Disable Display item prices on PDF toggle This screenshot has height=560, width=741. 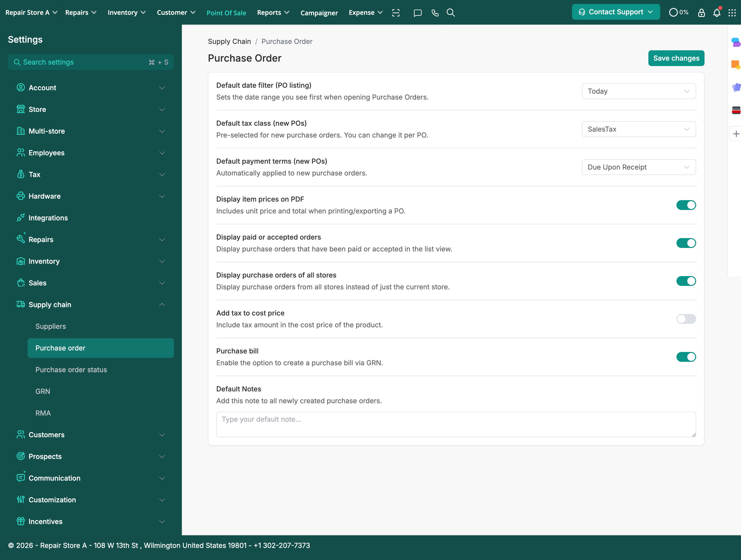[x=686, y=205]
